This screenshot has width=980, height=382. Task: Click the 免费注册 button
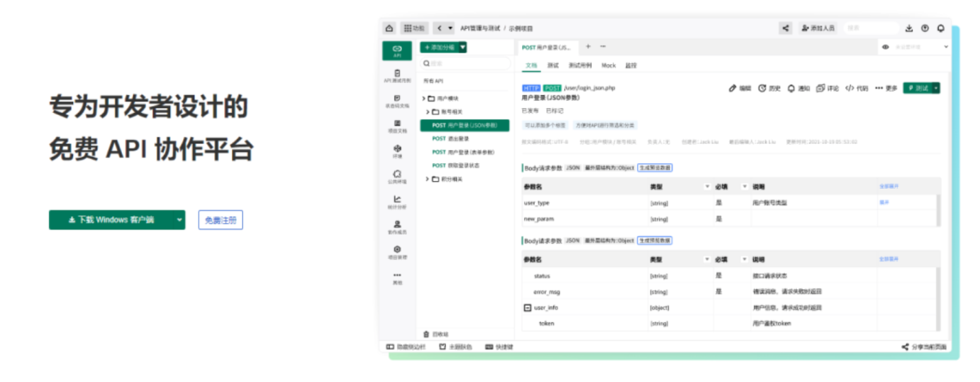click(221, 220)
